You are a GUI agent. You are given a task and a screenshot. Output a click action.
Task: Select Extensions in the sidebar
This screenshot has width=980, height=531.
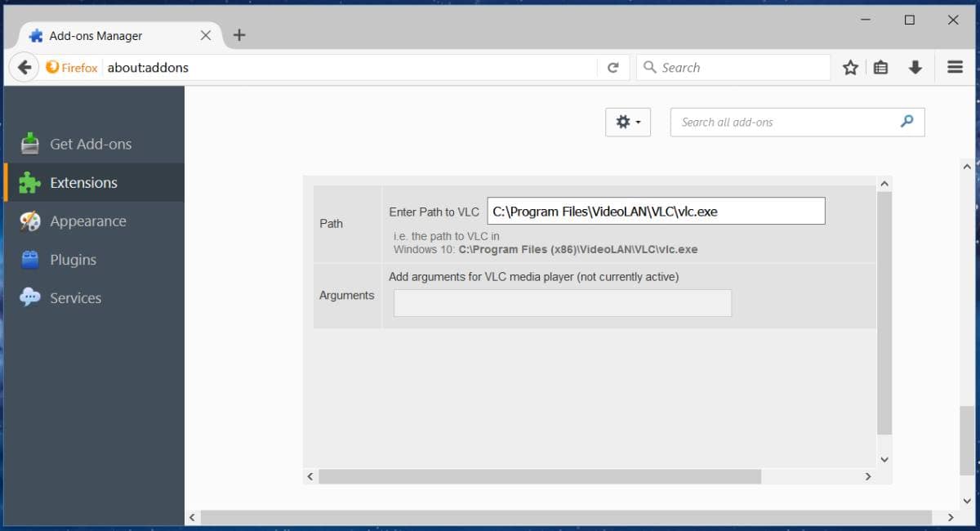click(x=83, y=182)
